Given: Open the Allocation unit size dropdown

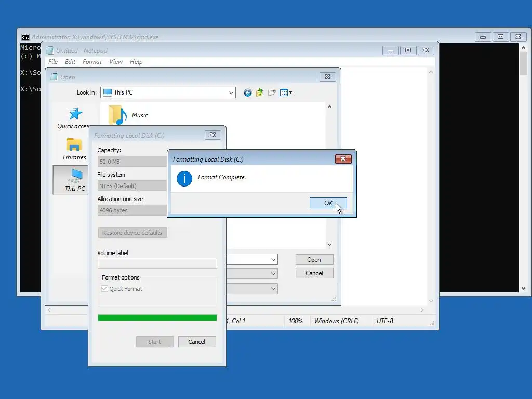Looking at the screenshot, I should click(132, 210).
